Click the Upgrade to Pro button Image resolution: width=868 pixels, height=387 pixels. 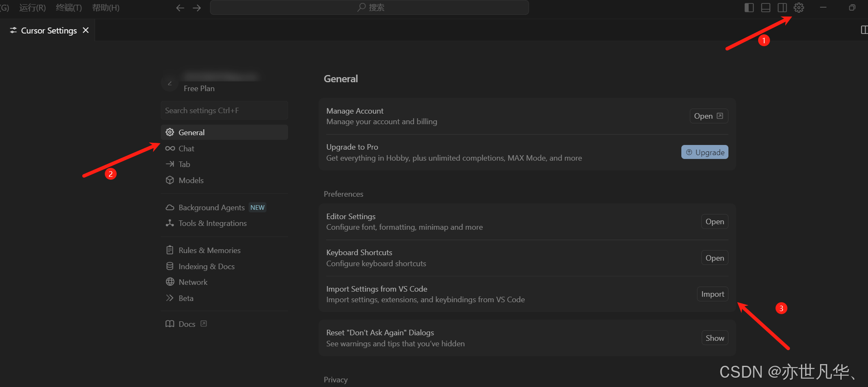pos(705,152)
